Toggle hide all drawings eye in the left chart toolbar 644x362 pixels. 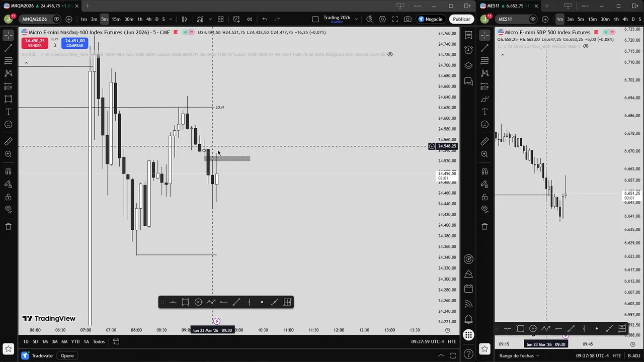click(x=8, y=209)
